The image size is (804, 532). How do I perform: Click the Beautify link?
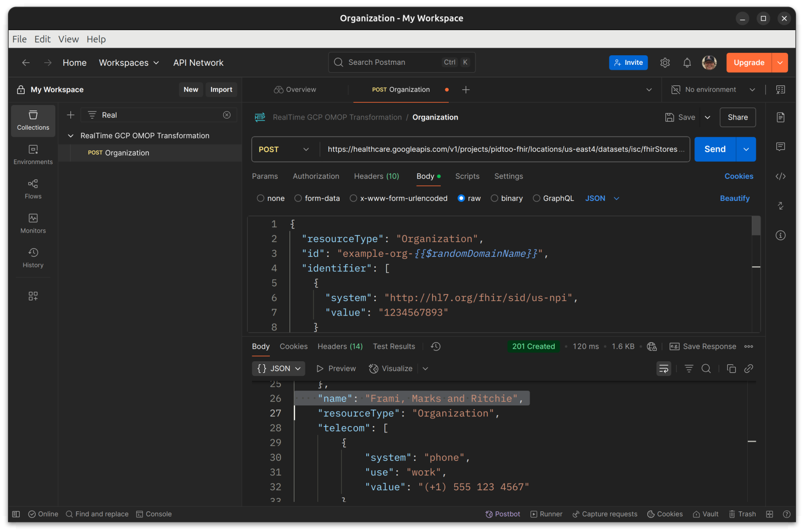pos(734,198)
